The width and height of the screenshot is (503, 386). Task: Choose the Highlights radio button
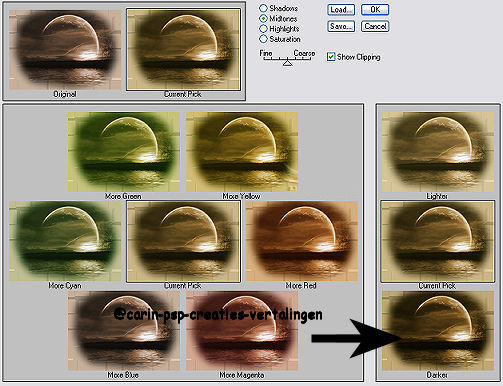(263, 29)
